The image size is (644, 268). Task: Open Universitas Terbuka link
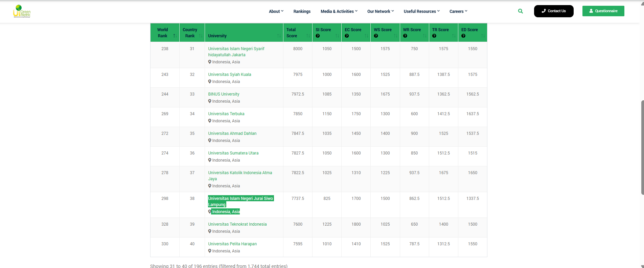click(x=226, y=114)
